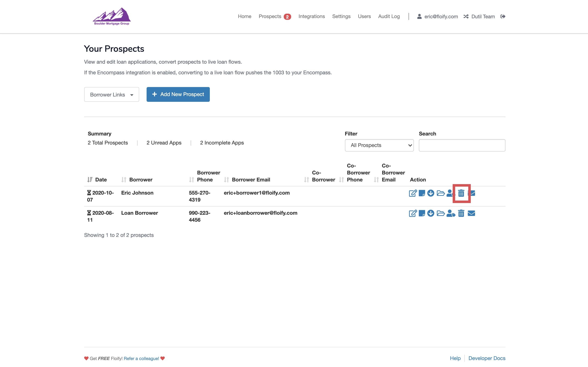Email Eric Johnson via envelope icon
Screen dimensions: 588x367
pyautogui.click(x=471, y=193)
